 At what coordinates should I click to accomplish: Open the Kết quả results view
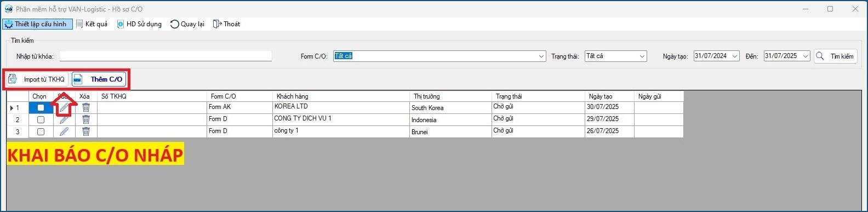(x=92, y=24)
